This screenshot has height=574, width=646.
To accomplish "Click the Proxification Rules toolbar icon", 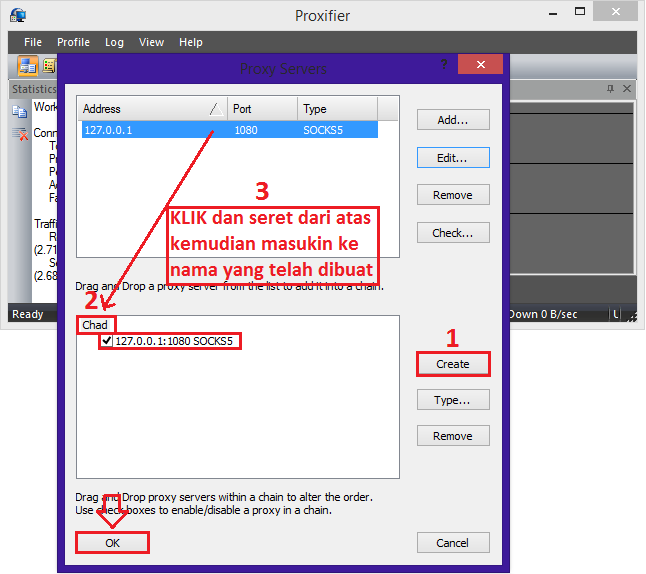I will (49, 66).
